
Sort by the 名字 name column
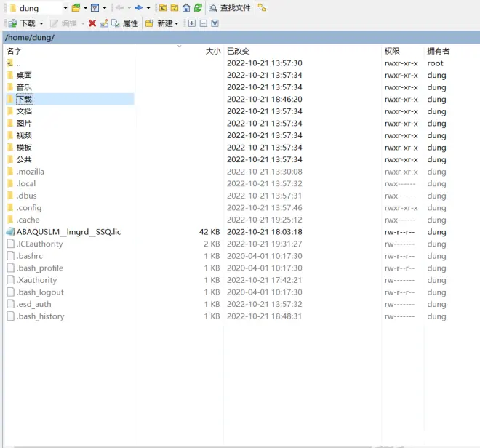14,51
